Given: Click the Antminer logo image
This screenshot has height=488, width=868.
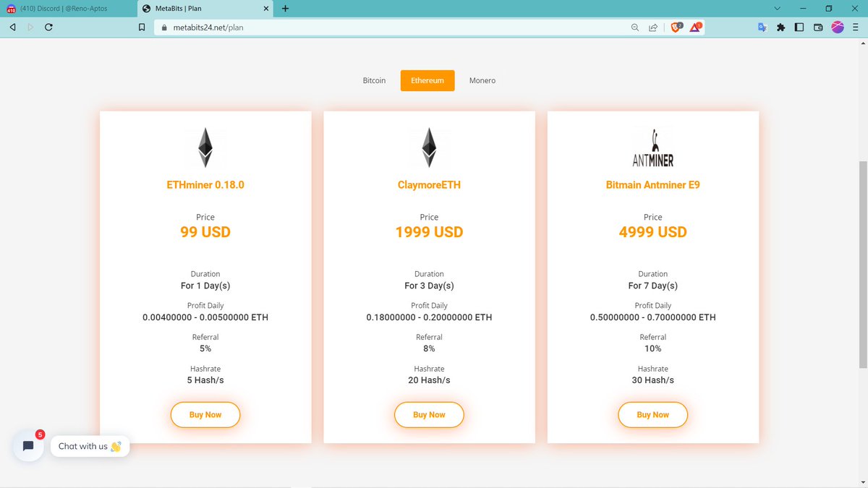Looking at the screenshot, I should (652, 147).
